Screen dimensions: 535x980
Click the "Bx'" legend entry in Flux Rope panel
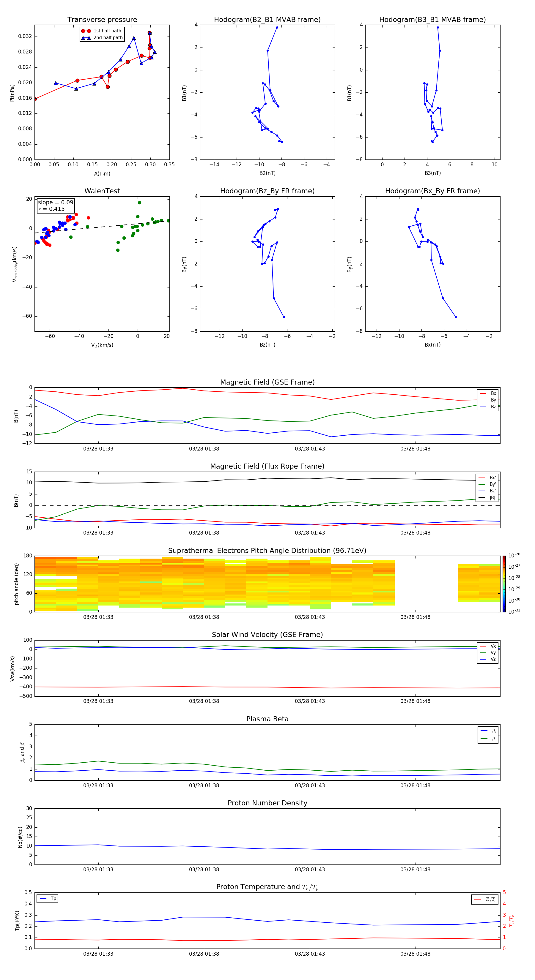pos(487,478)
